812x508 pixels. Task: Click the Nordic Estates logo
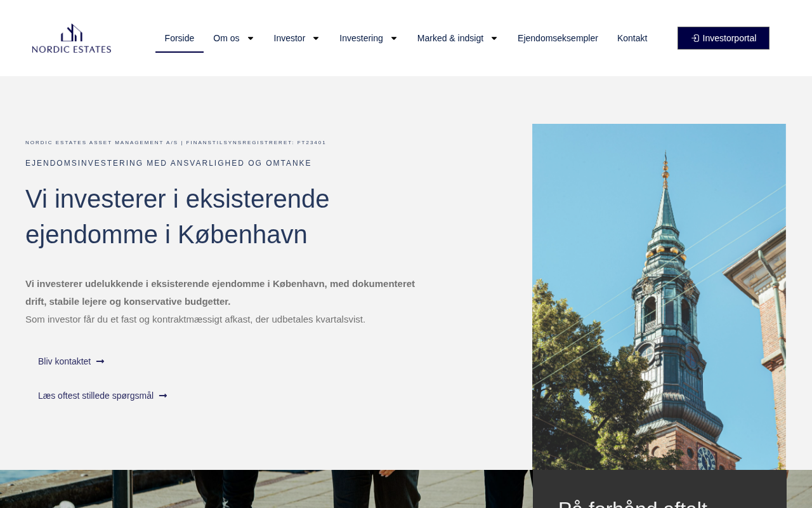click(72, 38)
